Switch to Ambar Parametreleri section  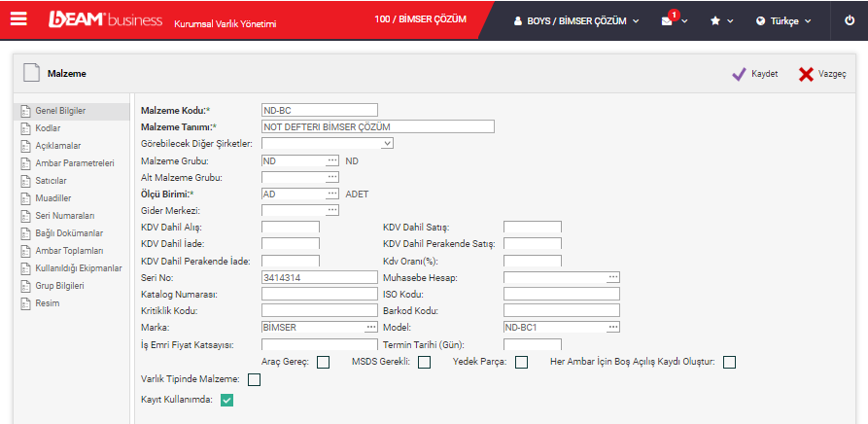[75, 162]
